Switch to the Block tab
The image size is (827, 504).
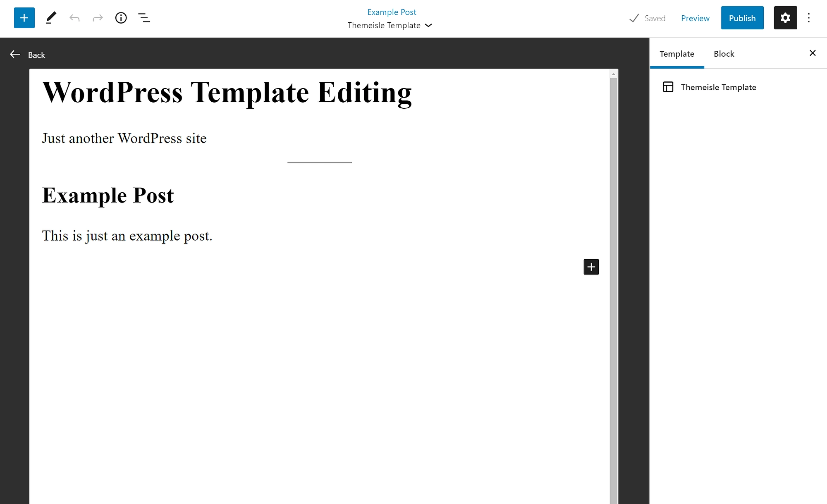click(724, 53)
